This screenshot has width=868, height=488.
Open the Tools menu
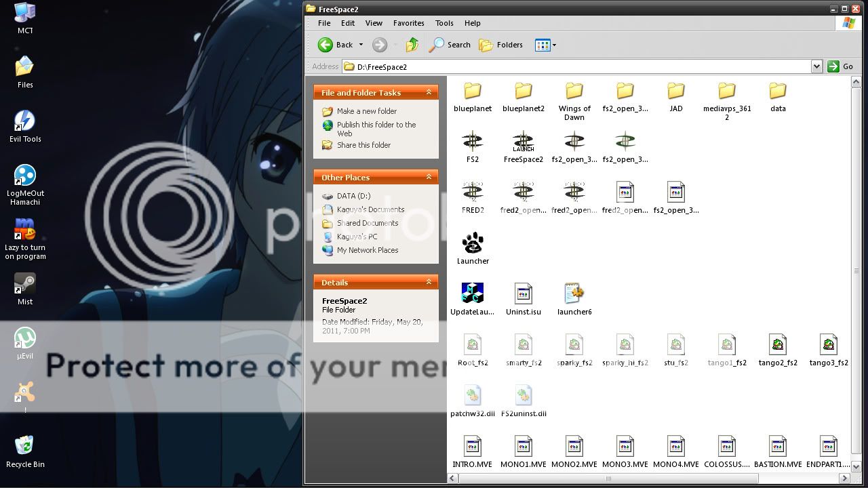444,23
